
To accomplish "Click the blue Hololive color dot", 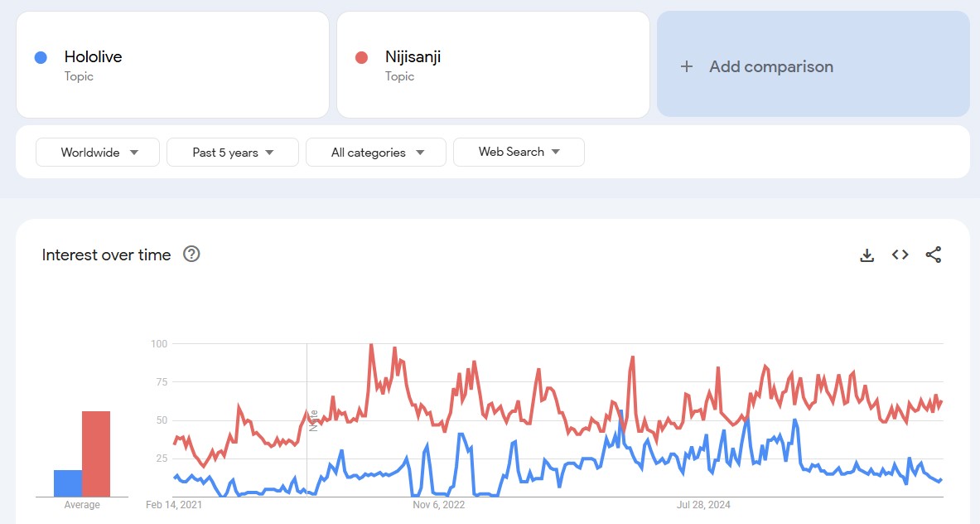I will tap(41, 57).
